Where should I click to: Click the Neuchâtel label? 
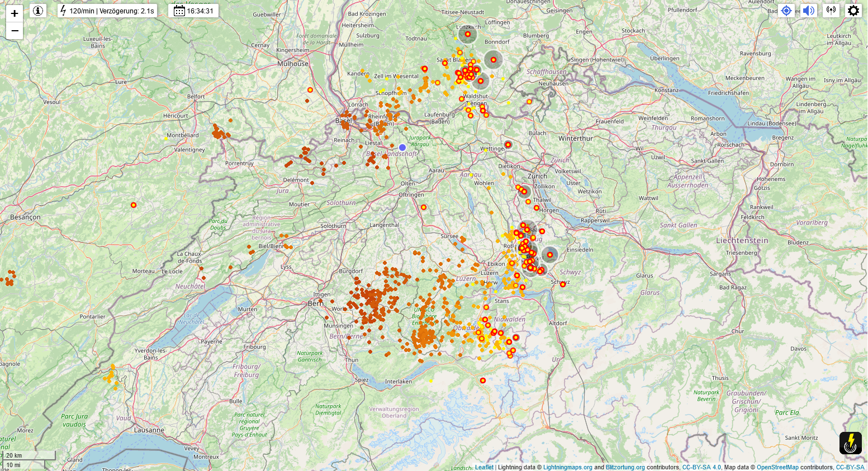(190, 287)
